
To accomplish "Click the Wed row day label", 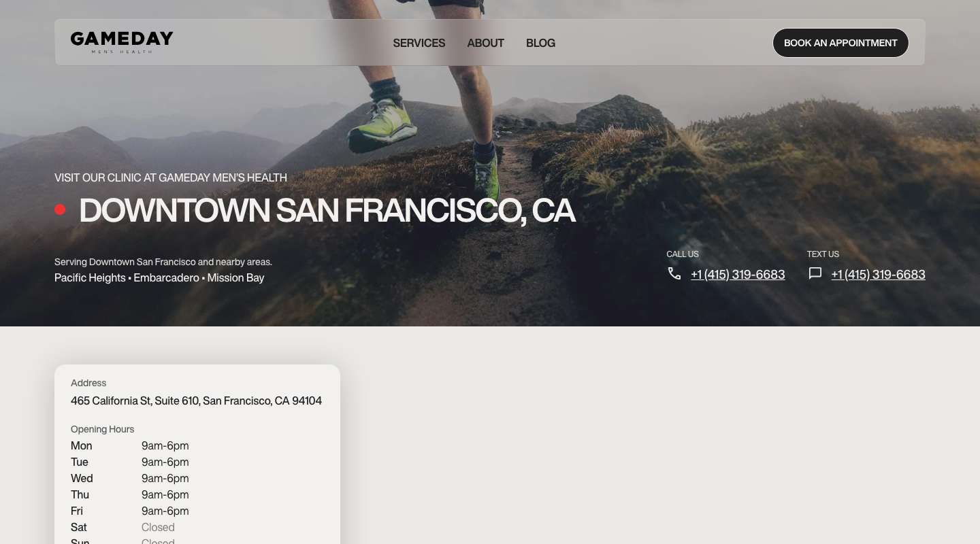I will click(x=82, y=478).
